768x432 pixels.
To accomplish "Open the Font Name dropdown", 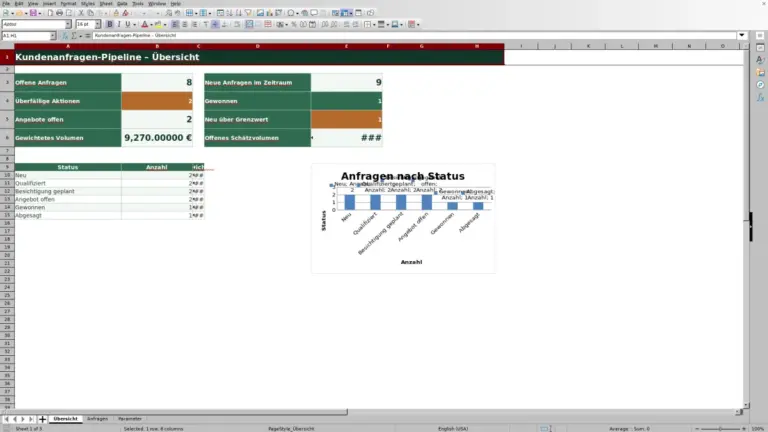I will 68,24.
